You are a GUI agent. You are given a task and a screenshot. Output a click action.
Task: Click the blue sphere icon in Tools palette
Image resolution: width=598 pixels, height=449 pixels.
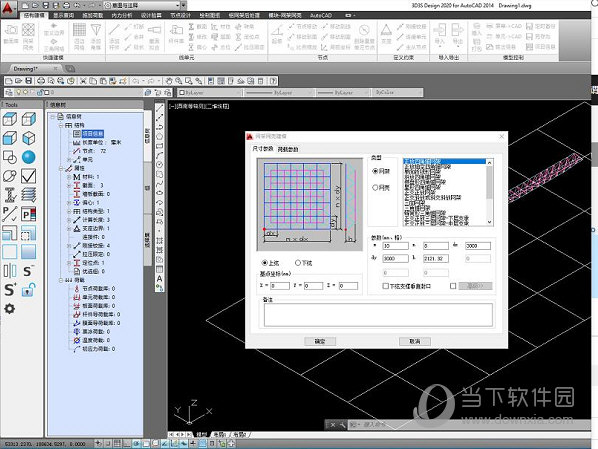click(x=29, y=157)
